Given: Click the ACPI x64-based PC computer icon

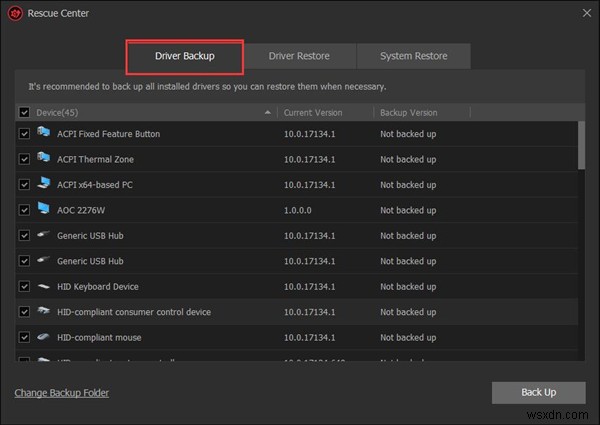Looking at the screenshot, I should pos(44,184).
